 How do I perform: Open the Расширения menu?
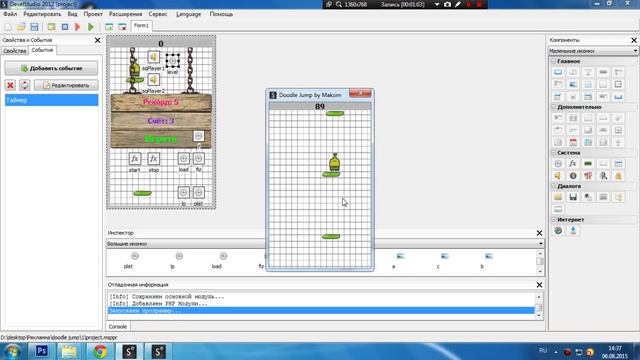pos(125,14)
